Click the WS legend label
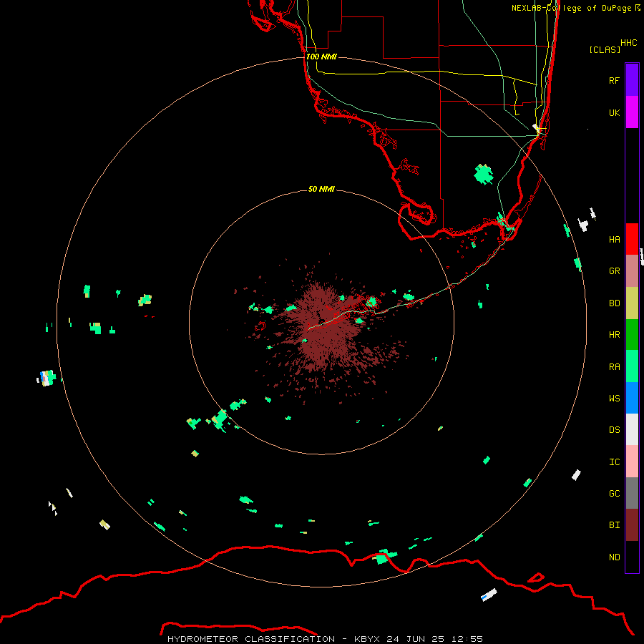Screen dimensions: 644x644 click(x=615, y=398)
